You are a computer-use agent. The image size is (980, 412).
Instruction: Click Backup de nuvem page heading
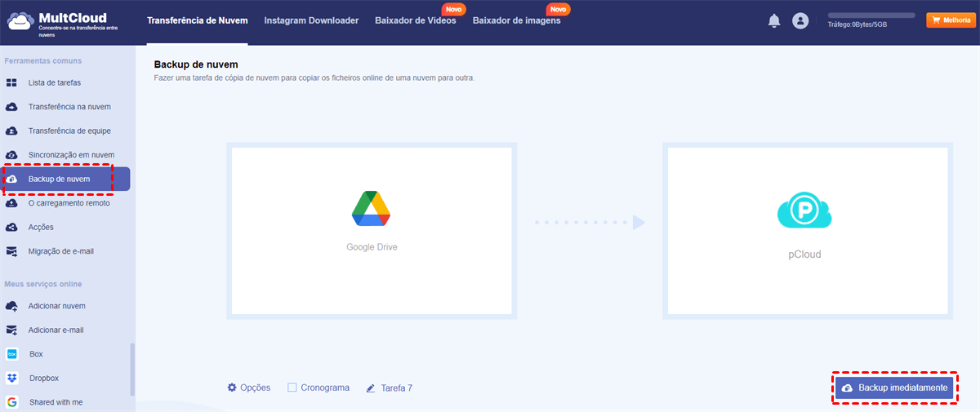point(196,64)
